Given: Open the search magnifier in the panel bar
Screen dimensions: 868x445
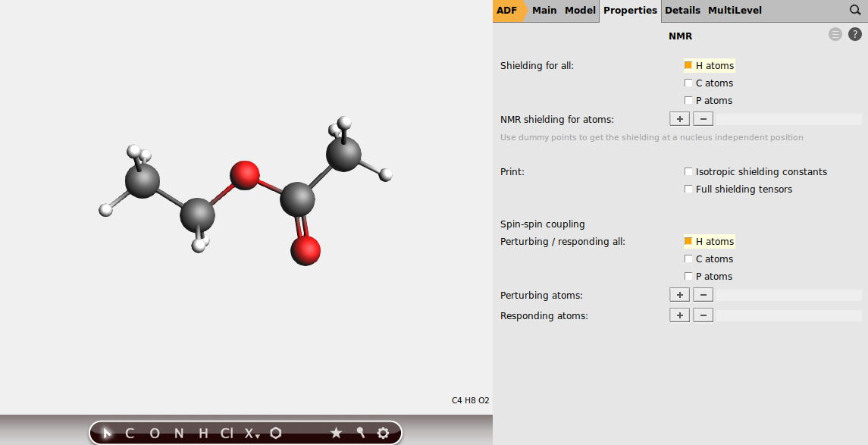Looking at the screenshot, I should (x=855, y=11).
